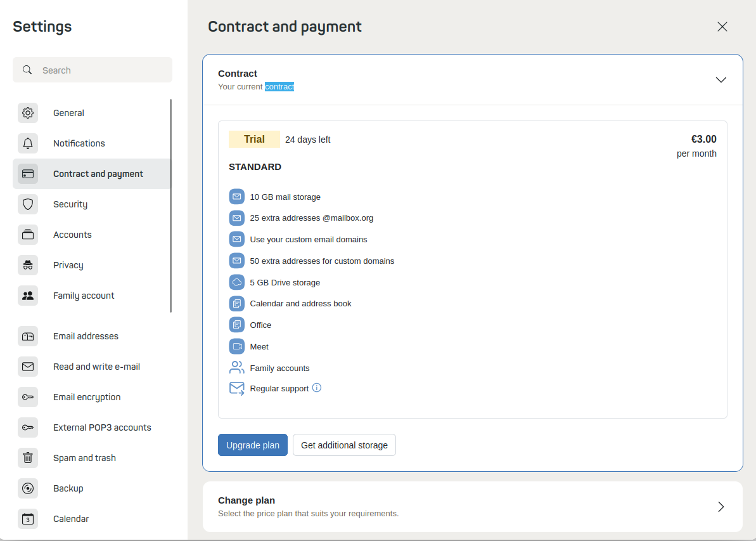Click the Spam and trash bin icon
The width and height of the screenshot is (756, 541).
[x=28, y=458]
